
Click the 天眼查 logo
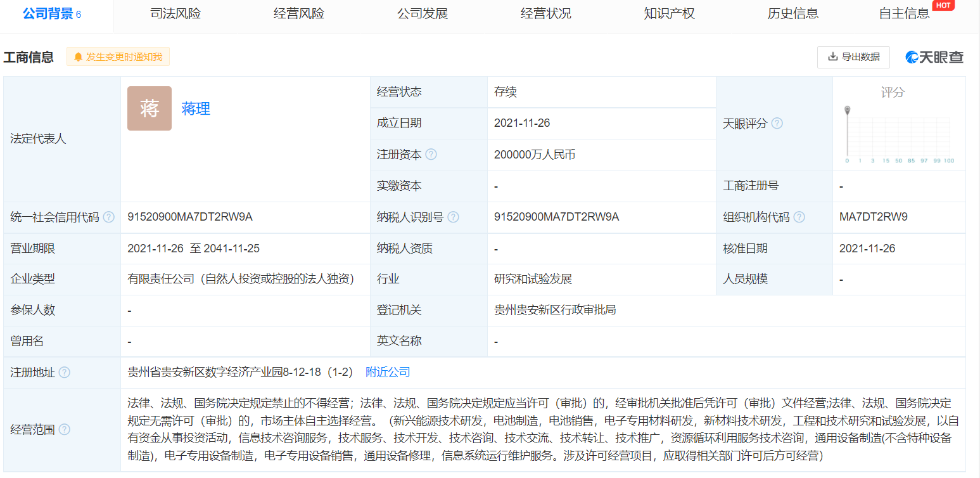pos(934,57)
